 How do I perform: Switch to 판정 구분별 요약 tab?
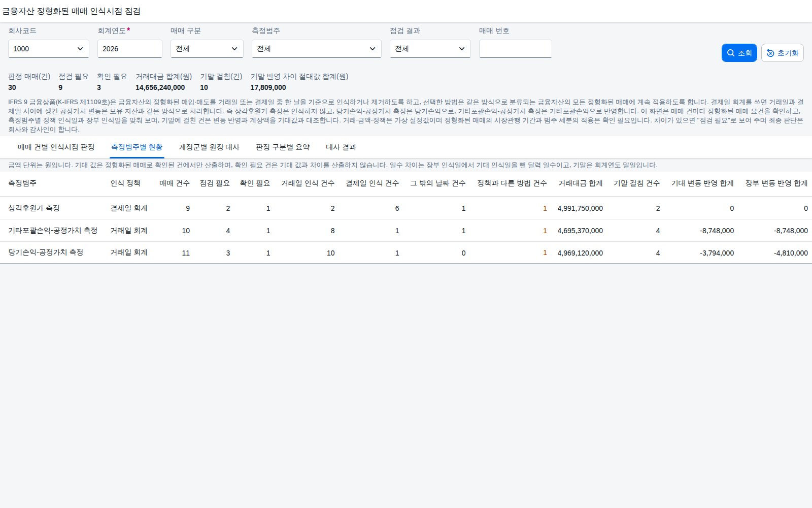tap(283, 147)
